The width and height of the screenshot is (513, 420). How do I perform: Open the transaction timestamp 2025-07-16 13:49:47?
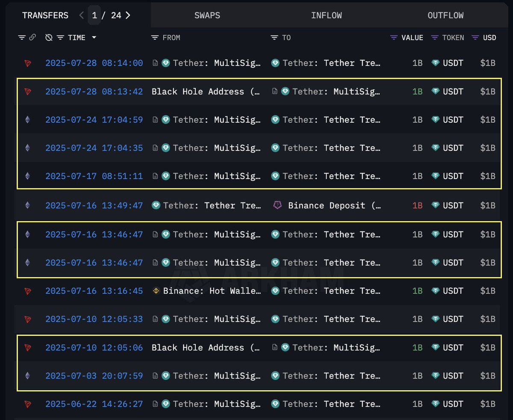pos(94,206)
